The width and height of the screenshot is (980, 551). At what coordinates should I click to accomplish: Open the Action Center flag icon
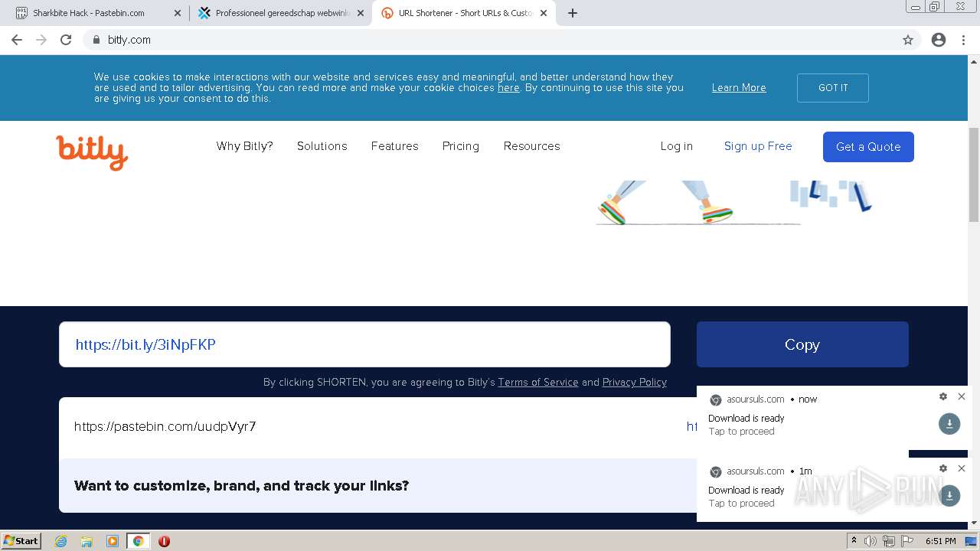pos(907,541)
